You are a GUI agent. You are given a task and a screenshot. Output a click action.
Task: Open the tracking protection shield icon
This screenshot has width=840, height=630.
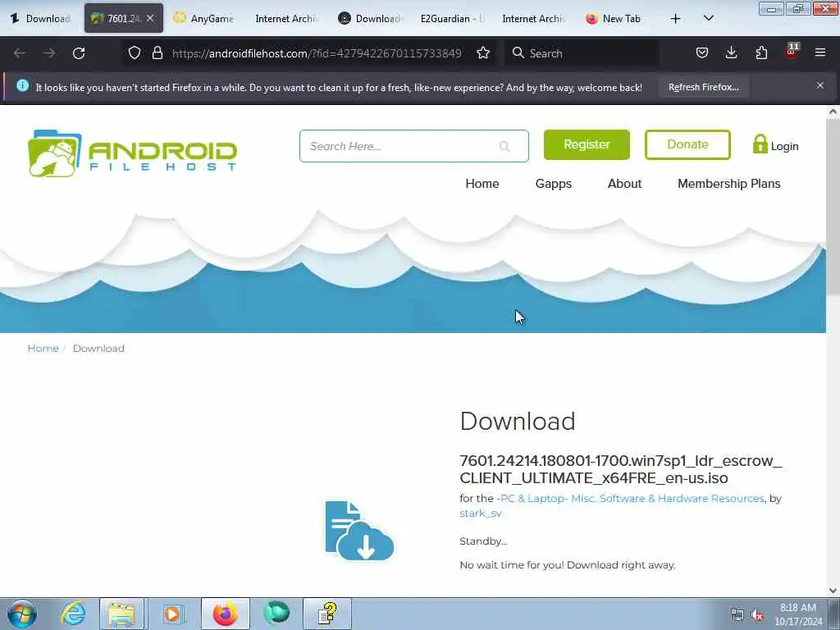[135, 52]
